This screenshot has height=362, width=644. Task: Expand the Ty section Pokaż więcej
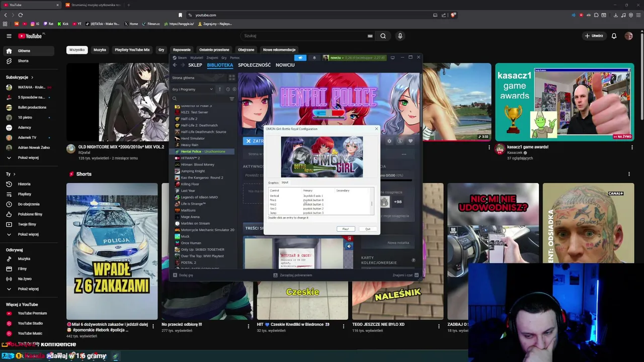(28, 234)
